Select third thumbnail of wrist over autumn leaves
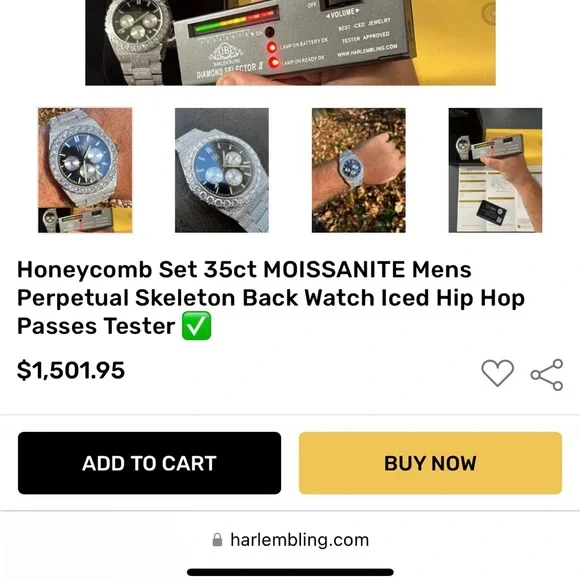Screen dimensions: 580x580 359,170
